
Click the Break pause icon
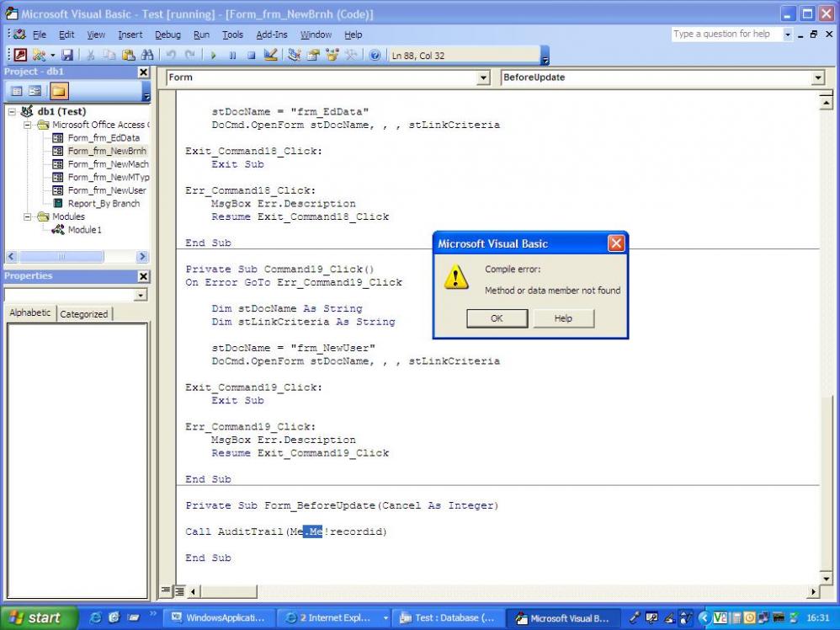coord(232,55)
